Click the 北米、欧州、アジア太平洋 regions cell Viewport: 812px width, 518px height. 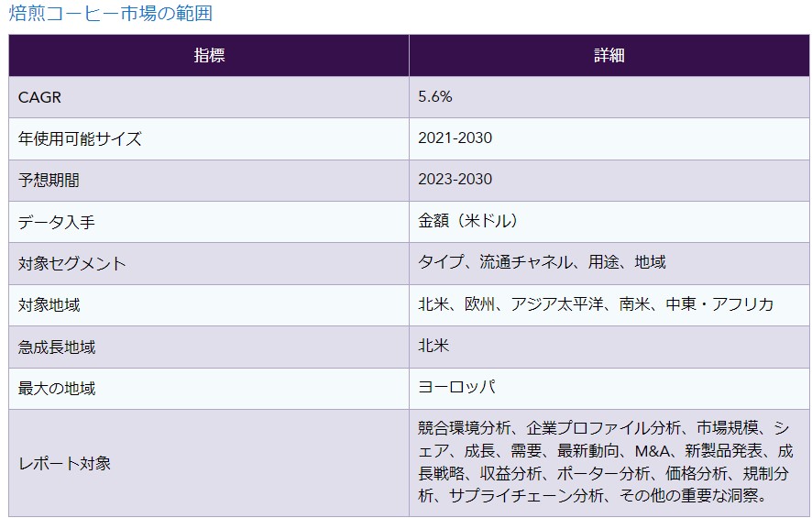tap(609, 305)
